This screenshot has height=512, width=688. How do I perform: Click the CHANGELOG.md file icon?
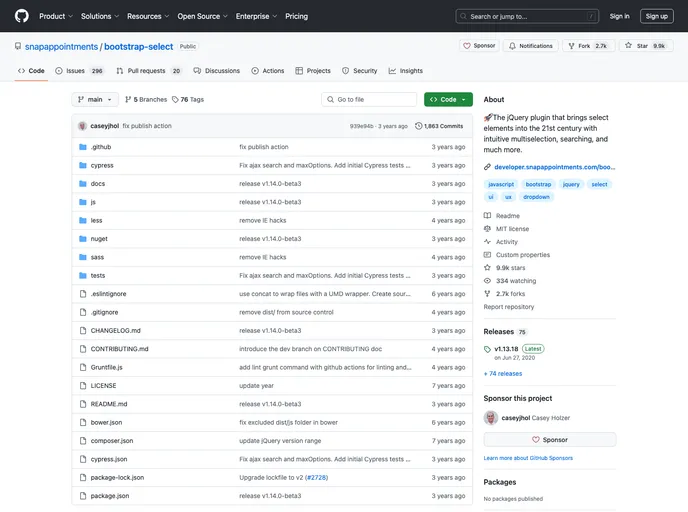(82, 331)
